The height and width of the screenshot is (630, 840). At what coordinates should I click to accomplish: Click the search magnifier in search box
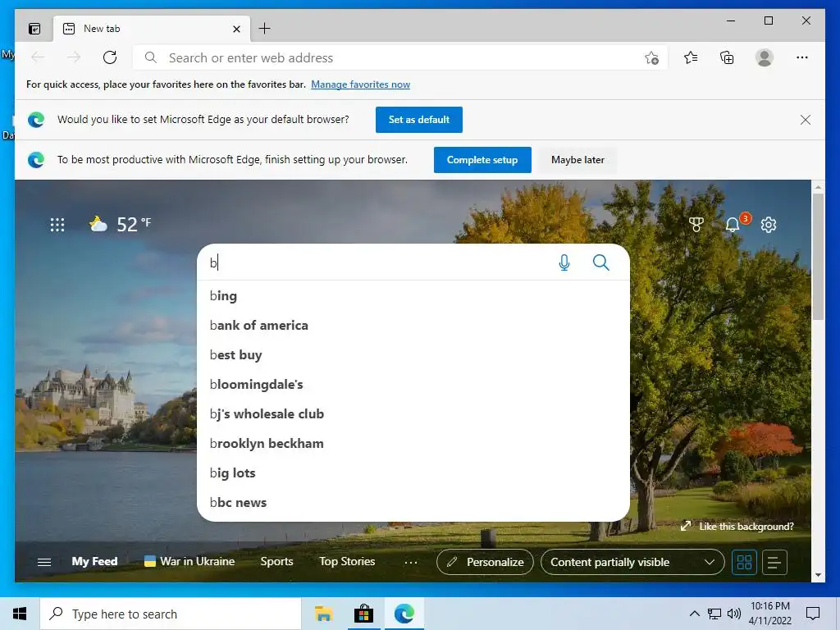pos(601,262)
